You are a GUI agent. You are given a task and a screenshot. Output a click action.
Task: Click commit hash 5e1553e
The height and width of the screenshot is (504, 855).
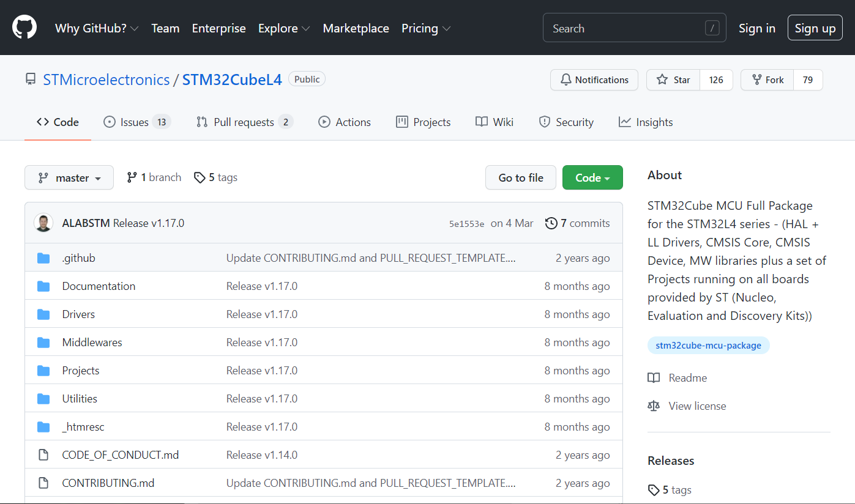467,224
